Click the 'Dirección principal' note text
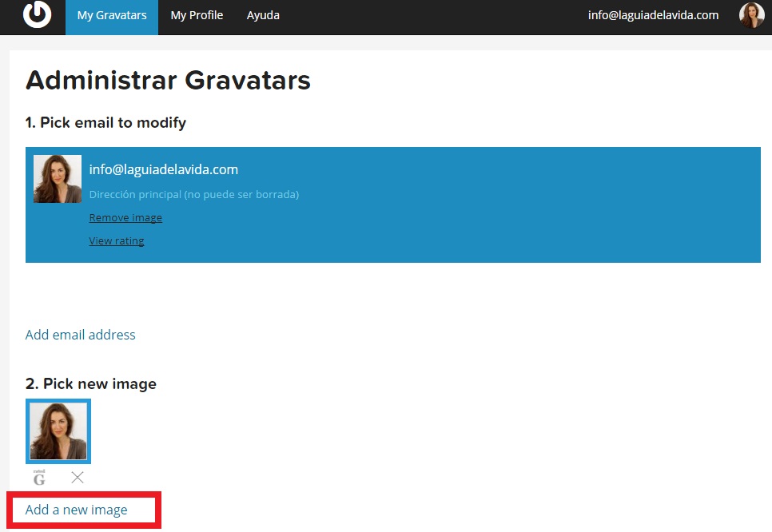 click(x=193, y=194)
